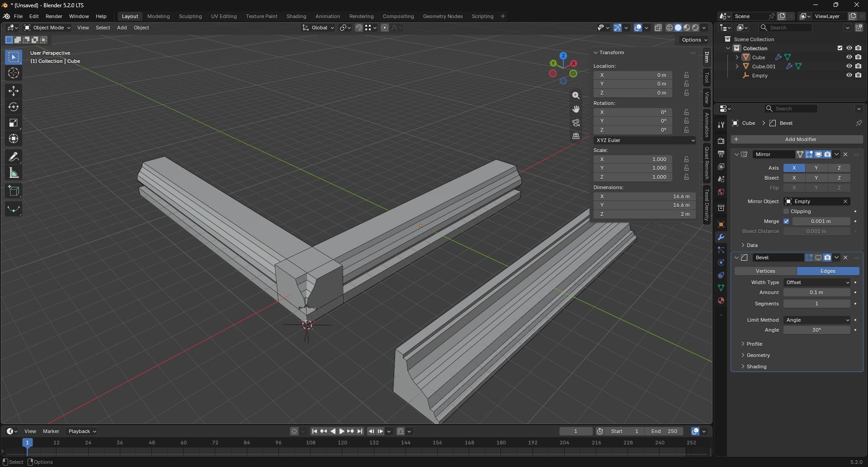Jump to the first frame in timeline
Image resolution: width=868 pixels, height=467 pixels.
click(x=315, y=431)
